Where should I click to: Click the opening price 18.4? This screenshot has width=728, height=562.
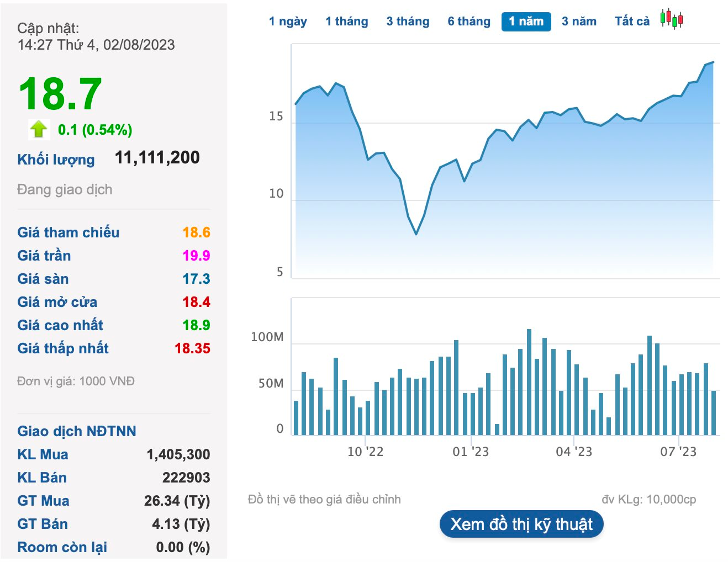pos(196,302)
